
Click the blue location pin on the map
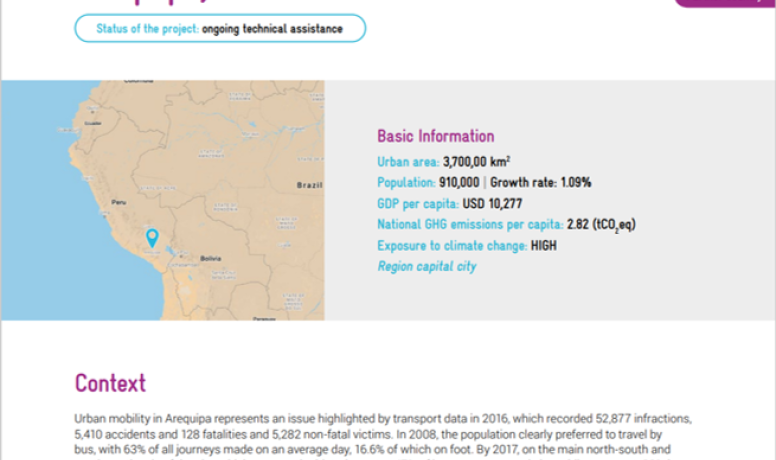point(152,237)
